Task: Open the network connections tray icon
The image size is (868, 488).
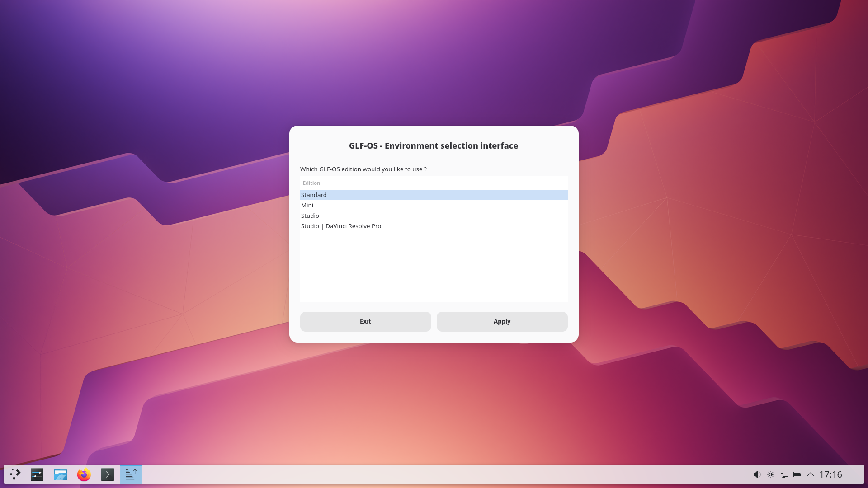Action: (x=784, y=474)
